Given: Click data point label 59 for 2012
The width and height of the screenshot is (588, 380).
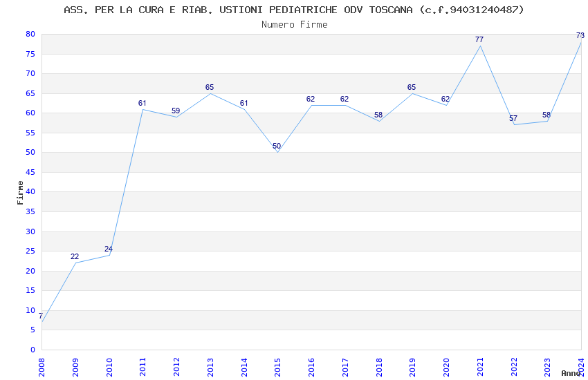Looking at the screenshot, I should [176, 111].
